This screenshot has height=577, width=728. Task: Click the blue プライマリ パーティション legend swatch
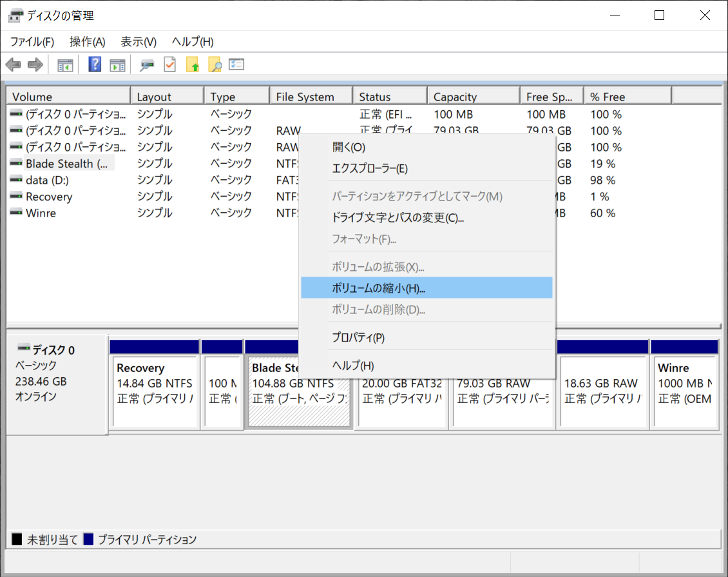coord(88,539)
